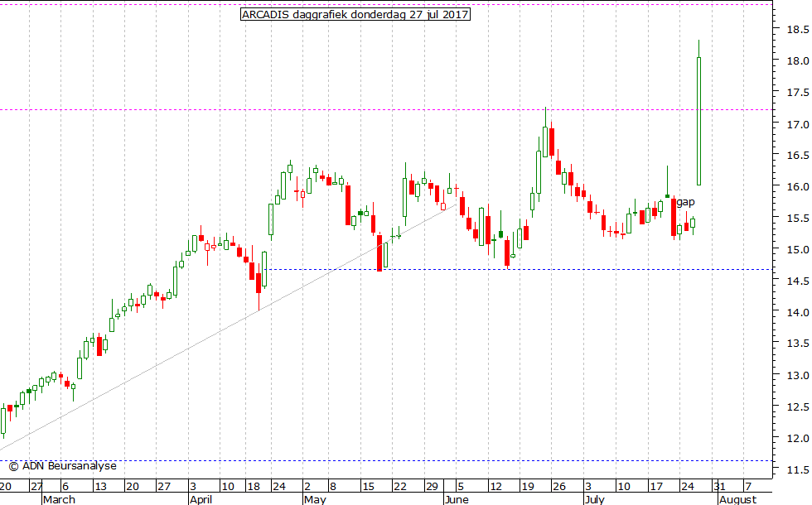Select the 12.5 price axis label
812x505 pixels.
pos(798,407)
